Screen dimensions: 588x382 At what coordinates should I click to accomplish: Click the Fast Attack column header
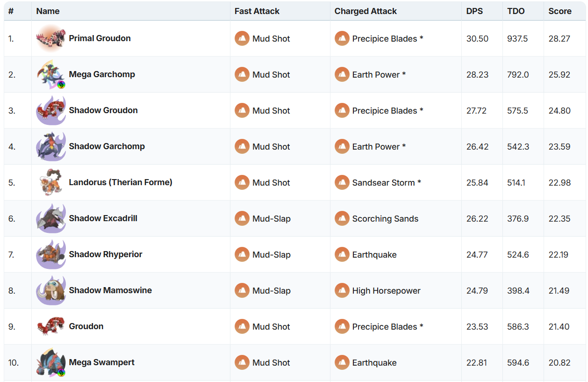[x=257, y=11]
